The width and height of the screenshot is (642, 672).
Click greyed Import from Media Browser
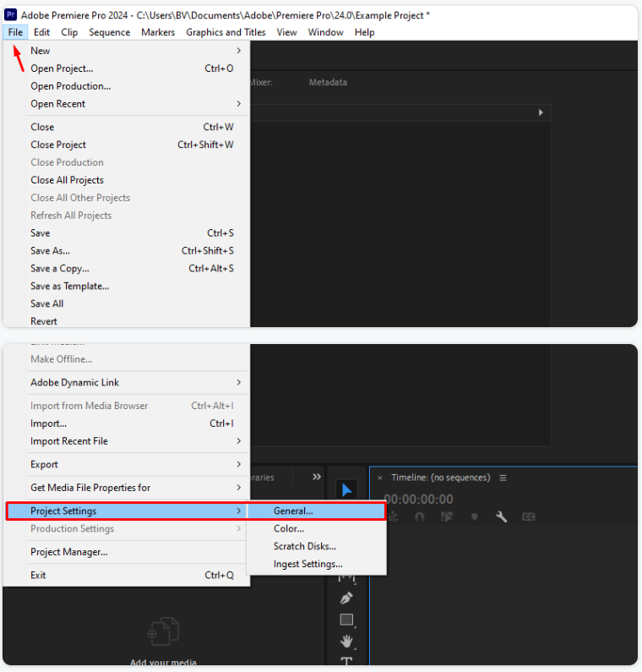click(x=127, y=406)
